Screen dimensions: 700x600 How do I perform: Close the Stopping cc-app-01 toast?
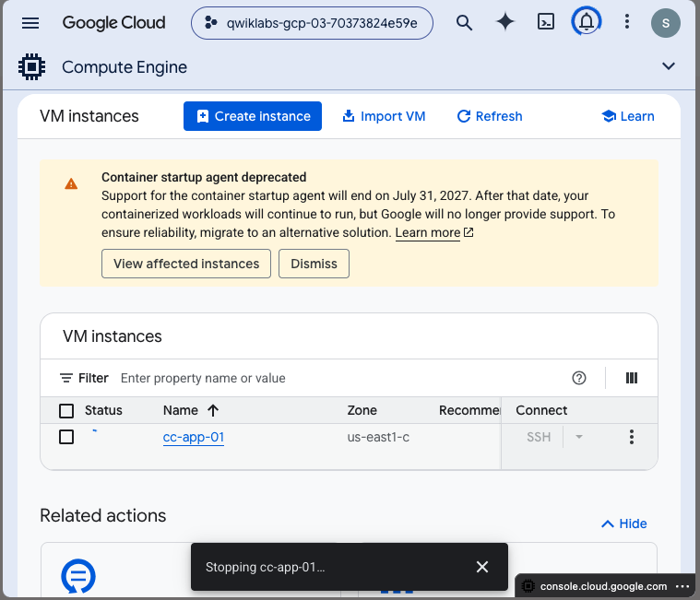tap(482, 567)
